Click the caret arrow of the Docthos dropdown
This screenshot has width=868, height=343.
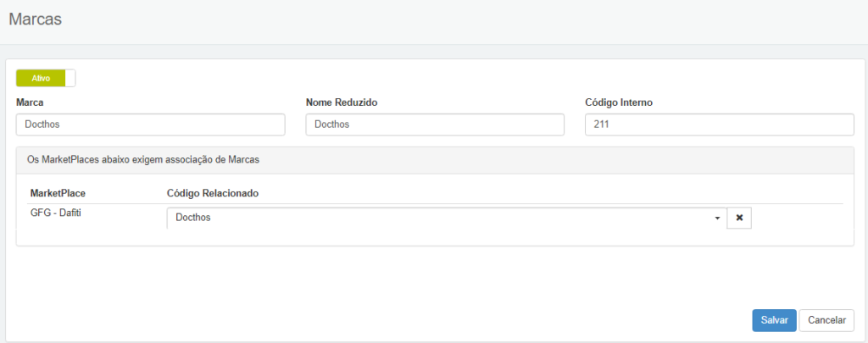(x=717, y=219)
